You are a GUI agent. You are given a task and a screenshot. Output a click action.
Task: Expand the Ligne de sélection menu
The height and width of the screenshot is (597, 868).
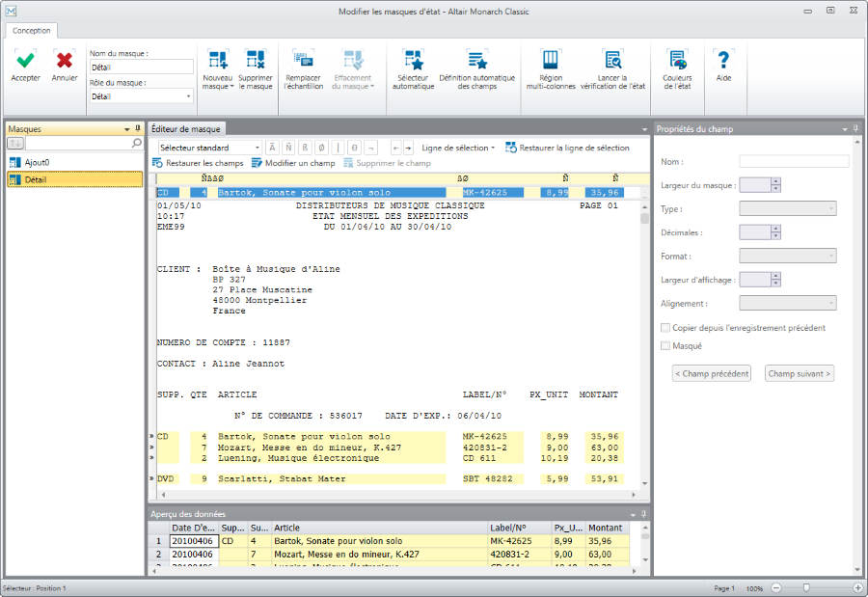(459, 148)
